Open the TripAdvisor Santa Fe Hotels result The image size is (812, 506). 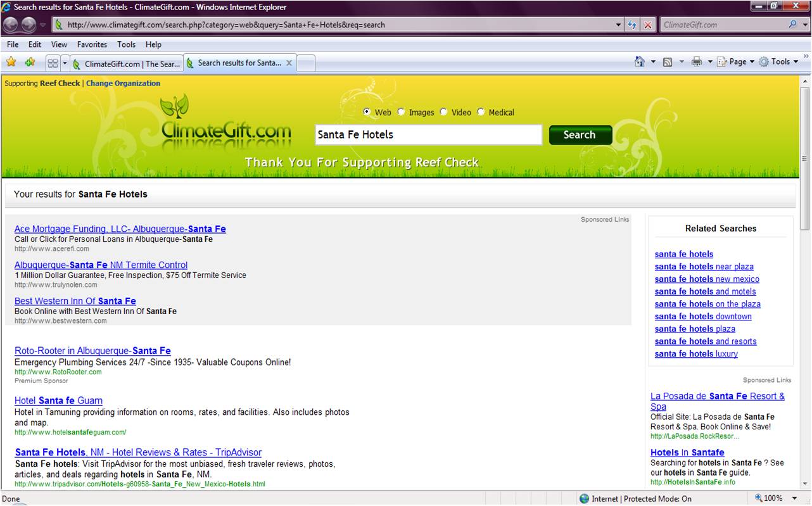pos(138,452)
